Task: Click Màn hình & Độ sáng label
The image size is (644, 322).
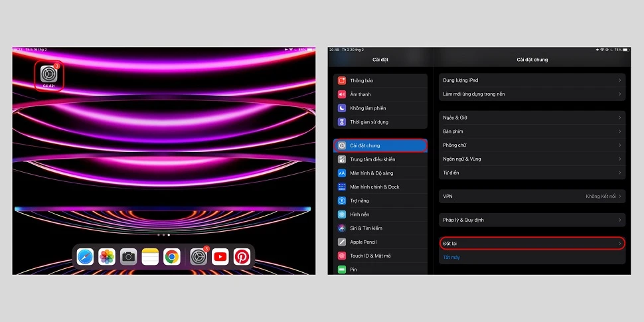Action: point(372,173)
